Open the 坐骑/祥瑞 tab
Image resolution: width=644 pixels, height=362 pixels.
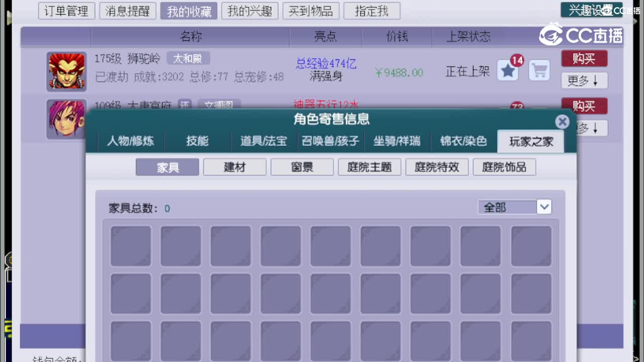click(x=397, y=141)
